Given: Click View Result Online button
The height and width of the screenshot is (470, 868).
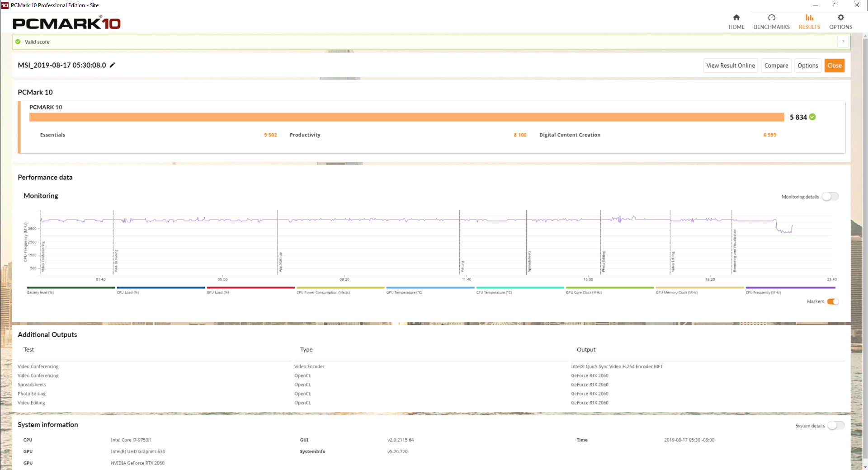Looking at the screenshot, I should point(731,66).
